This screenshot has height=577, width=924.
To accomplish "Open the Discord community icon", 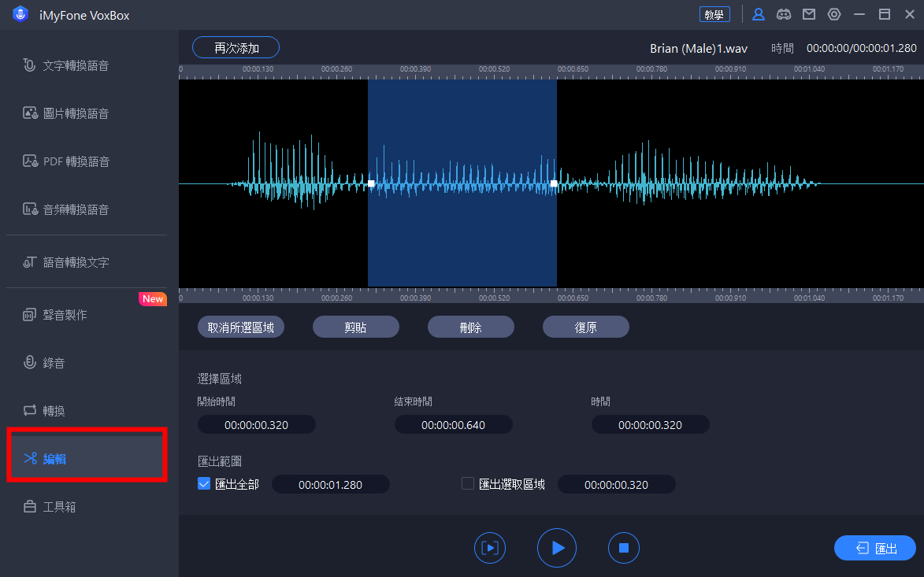I will (x=784, y=14).
